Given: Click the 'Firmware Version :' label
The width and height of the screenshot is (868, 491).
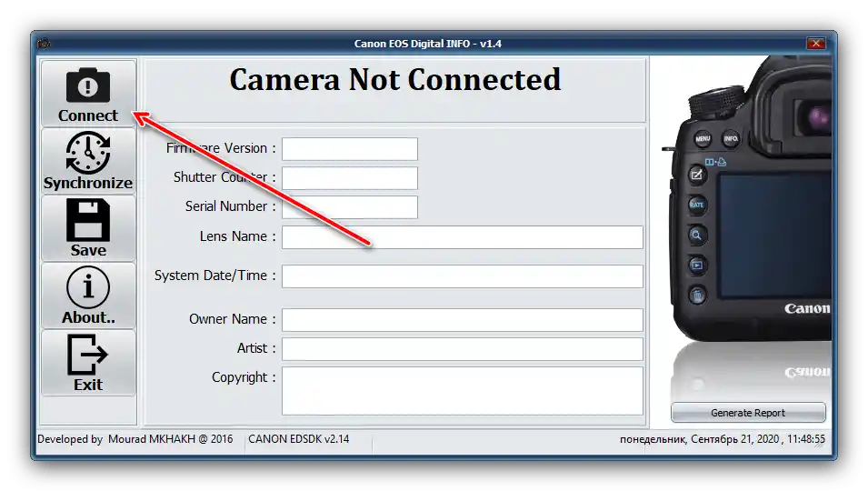Looking at the screenshot, I should (220, 148).
